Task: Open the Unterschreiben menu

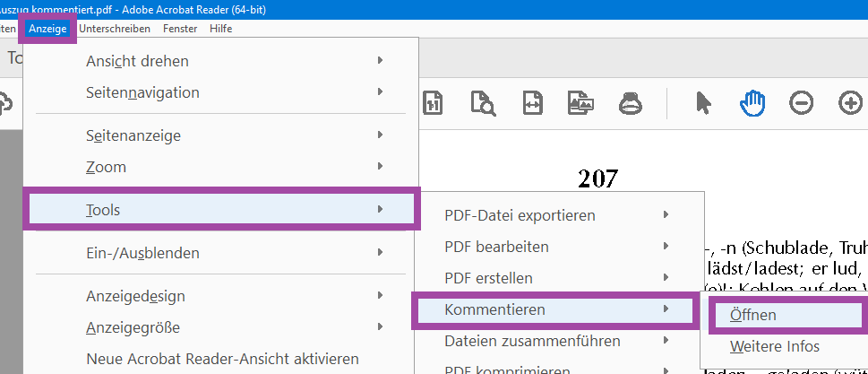Action: [x=115, y=29]
